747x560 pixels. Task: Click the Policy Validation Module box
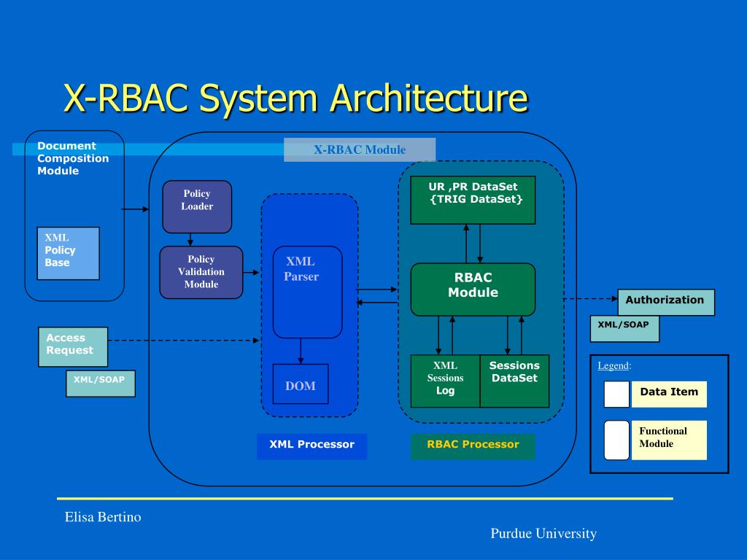point(201,272)
